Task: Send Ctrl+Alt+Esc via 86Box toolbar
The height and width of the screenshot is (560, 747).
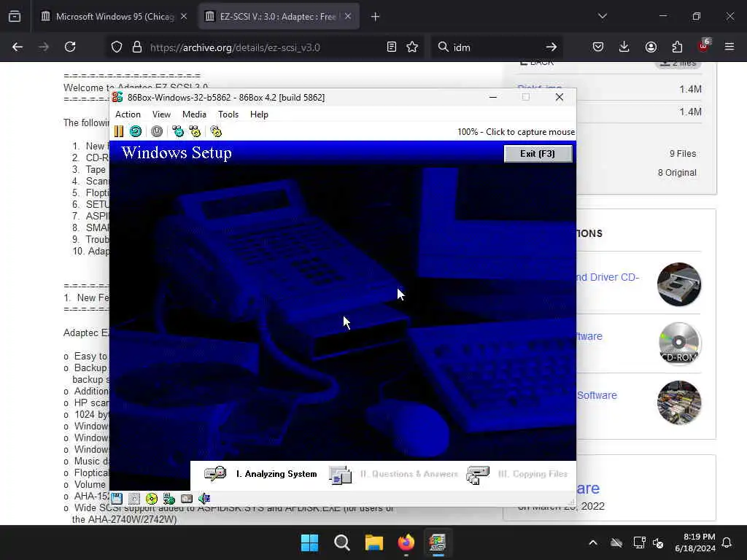Action: (x=195, y=131)
